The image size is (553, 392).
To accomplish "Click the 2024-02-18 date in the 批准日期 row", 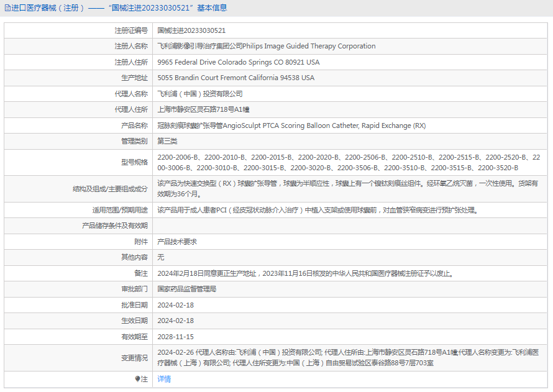I will 176,305.
